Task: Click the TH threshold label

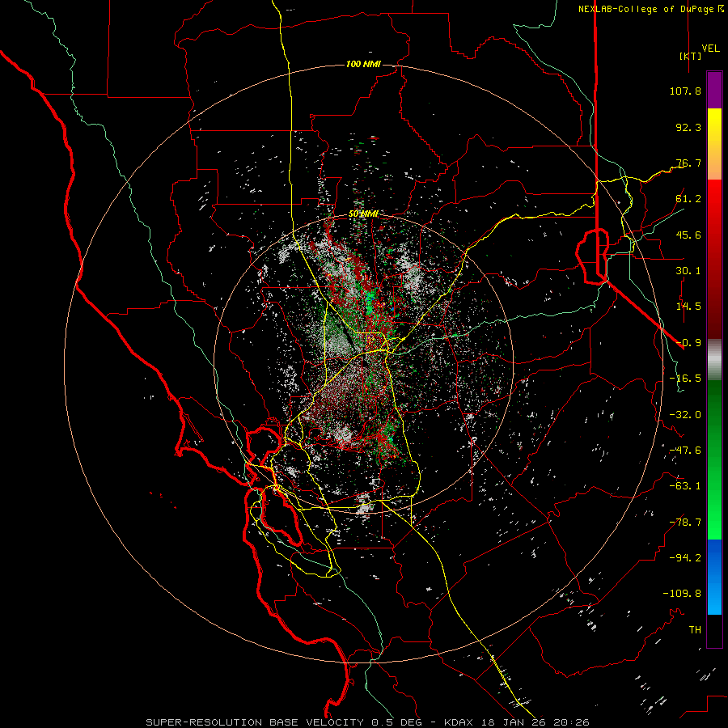Action: [695, 630]
